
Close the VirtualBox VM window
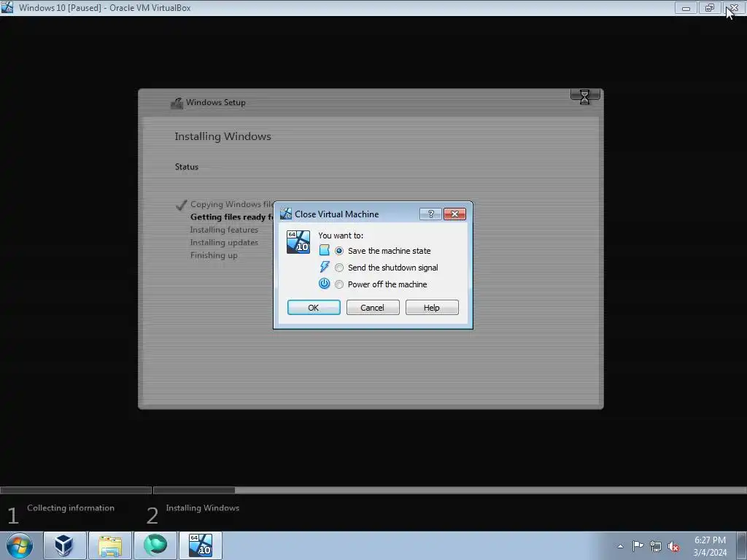(734, 7)
